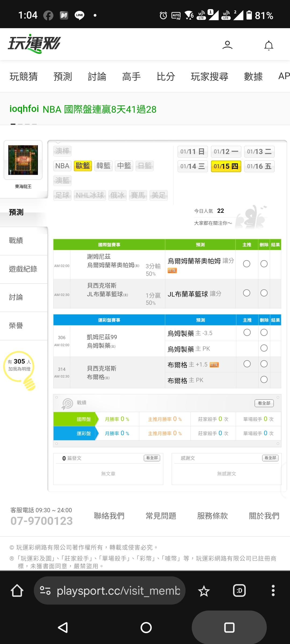
Task: Open the 聯絡我們 footer link
Action: pyautogui.click(x=109, y=516)
